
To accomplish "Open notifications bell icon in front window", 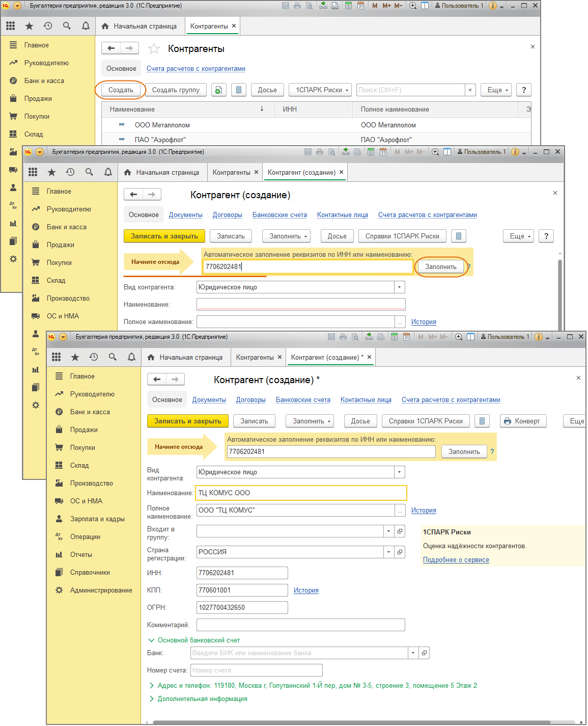I will [131, 357].
